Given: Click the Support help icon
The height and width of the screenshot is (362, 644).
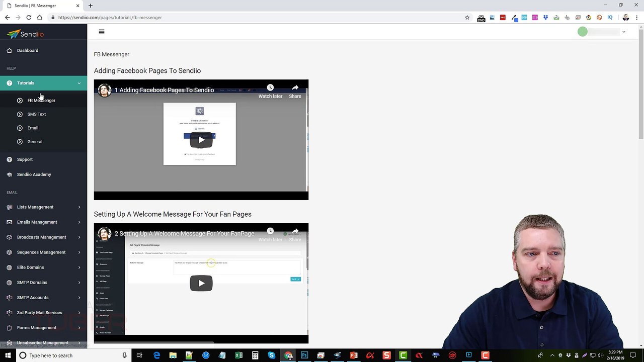Looking at the screenshot, I should tap(10, 159).
